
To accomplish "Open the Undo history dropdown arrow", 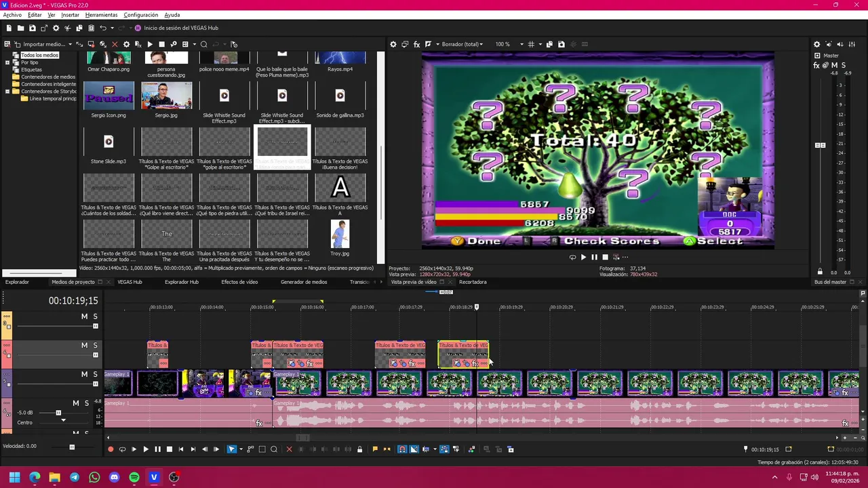I will click(x=113, y=28).
